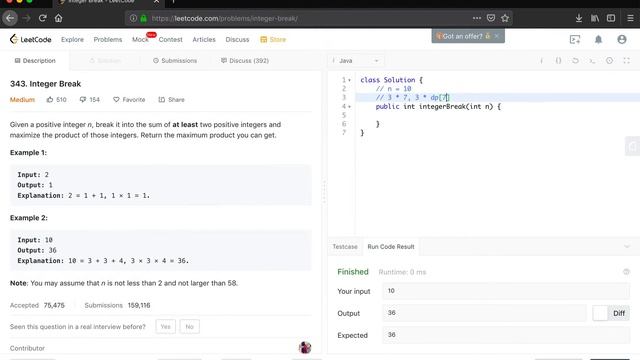
Task: Show editor info icon
Action: click(542, 60)
